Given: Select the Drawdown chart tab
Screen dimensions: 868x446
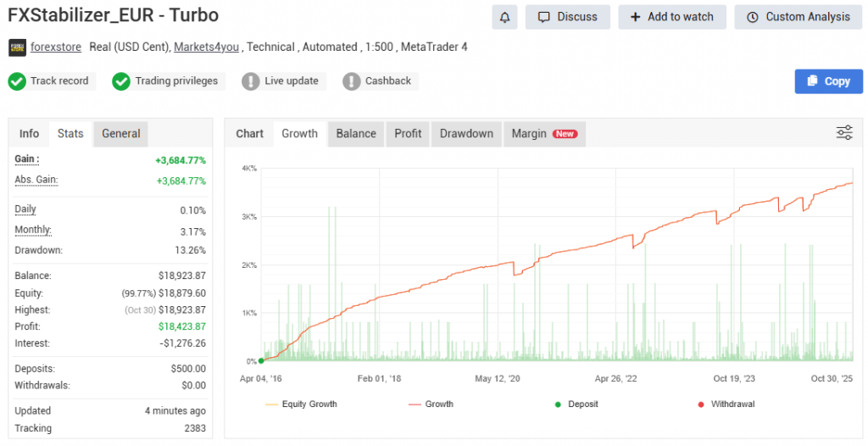Looking at the screenshot, I should (466, 134).
